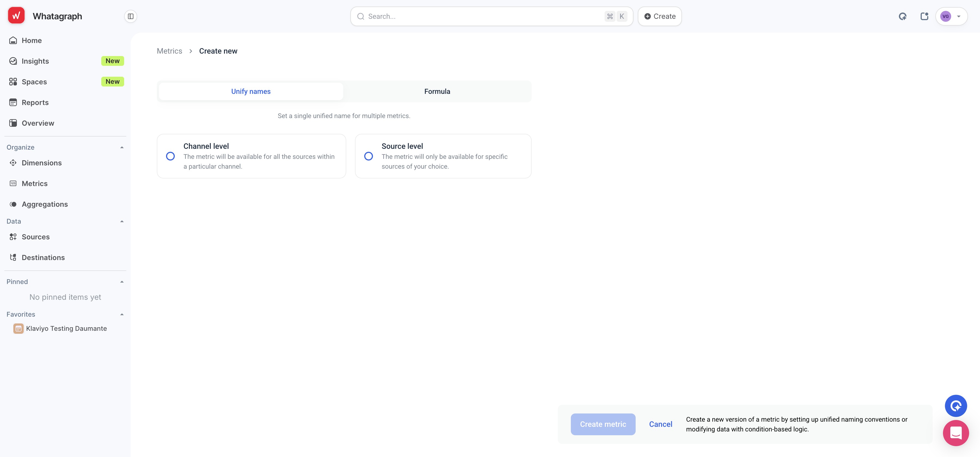Image resolution: width=980 pixels, height=457 pixels.
Task: Click the Channel level card title
Action: [x=206, y=146]
